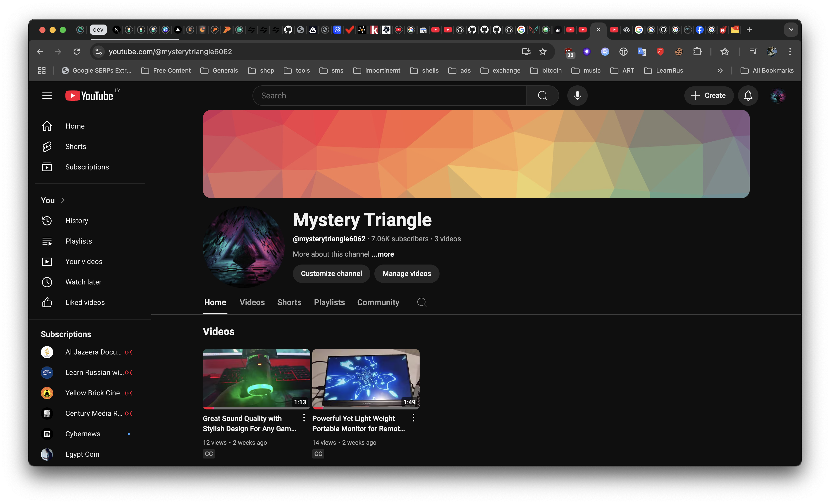Focus the YouTube search field
The height and width of the screenshot is (504, 830).
coord(389,95)
